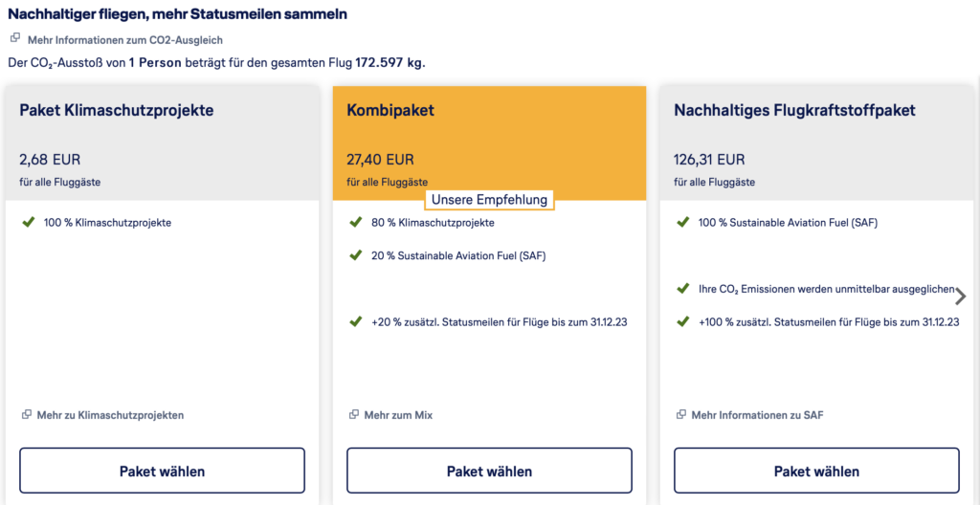Click checkmark next to 80 % Klimaschutzprojekte
Viewport: 980px width, 505px height.
click(x=355, y=222)
